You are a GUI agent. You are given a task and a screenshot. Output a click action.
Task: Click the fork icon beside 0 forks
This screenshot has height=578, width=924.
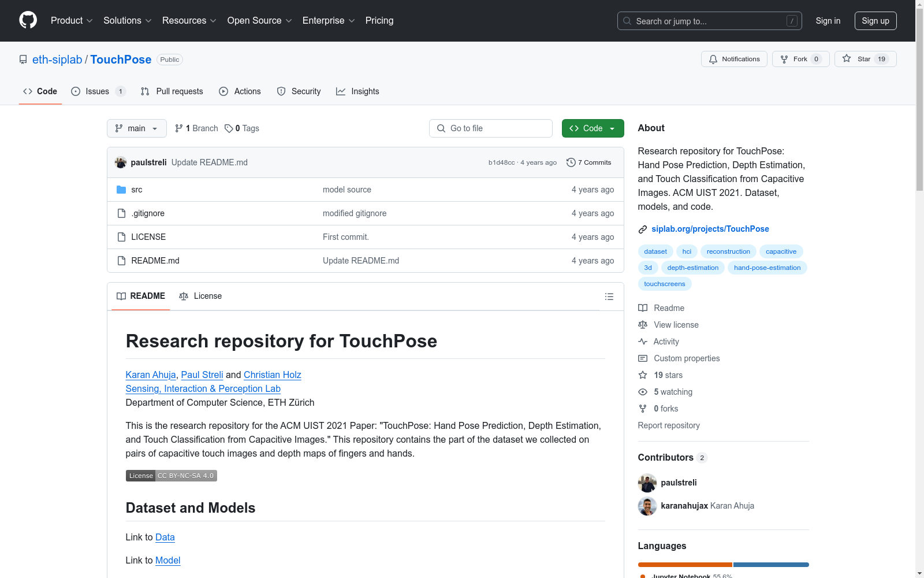tap(643, 409)
